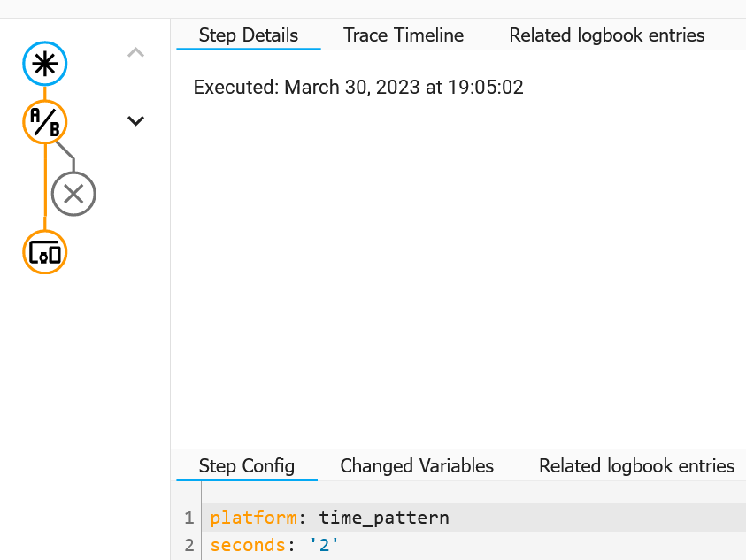The height and width of the screenshot is (560, 746).
Task: Click the 'platform' key in the YAML
Action: coord(242,518)
